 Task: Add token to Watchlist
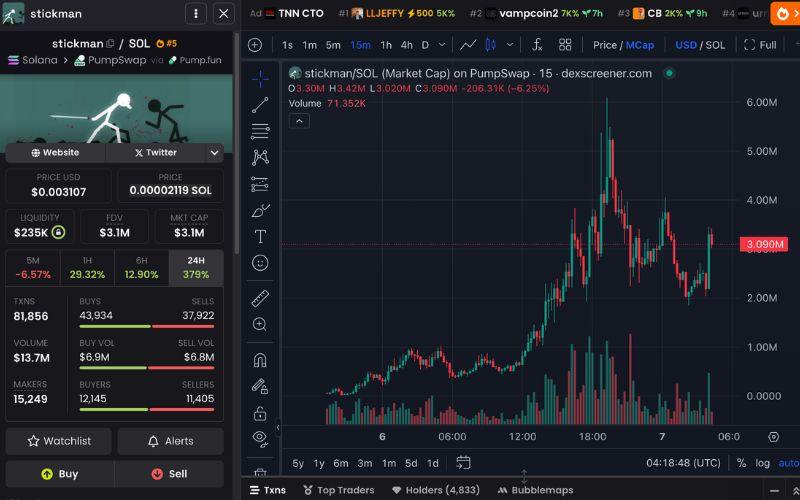(59, 441)
